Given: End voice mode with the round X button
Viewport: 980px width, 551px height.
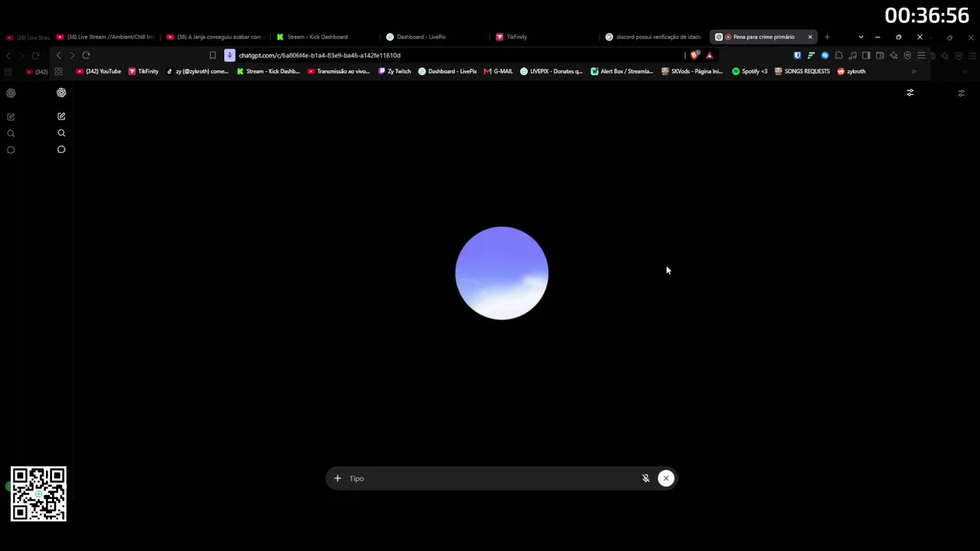Looking at the screenshot, I should point(666,478).
